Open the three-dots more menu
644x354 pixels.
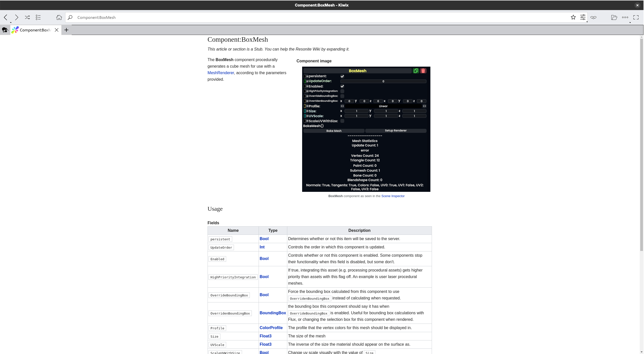(625, 17)
